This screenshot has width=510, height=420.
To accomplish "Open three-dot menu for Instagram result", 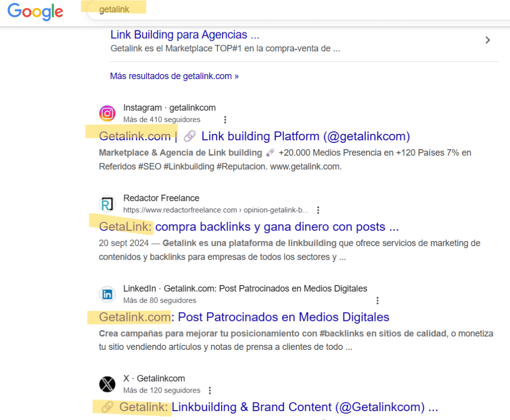I will pos(225,119).
